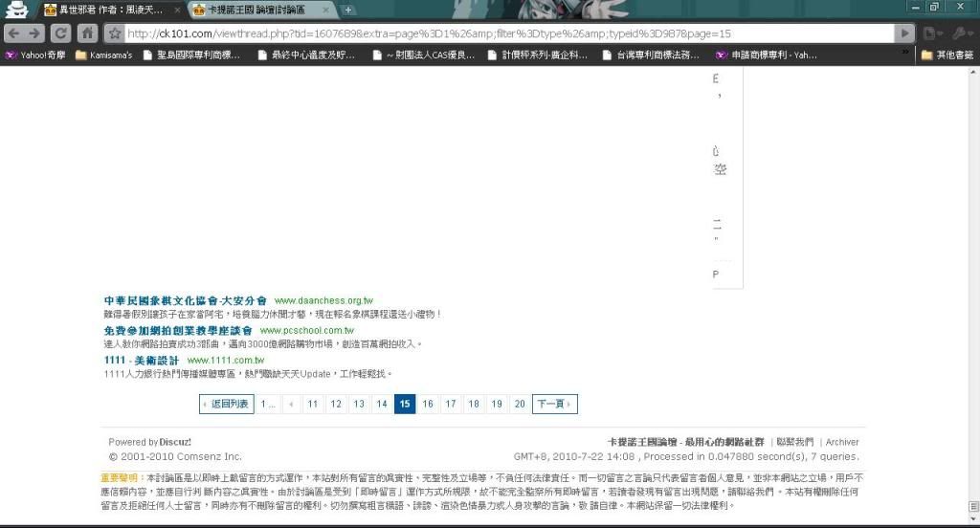
Task: Go to page 11
Action: (313, 404)
